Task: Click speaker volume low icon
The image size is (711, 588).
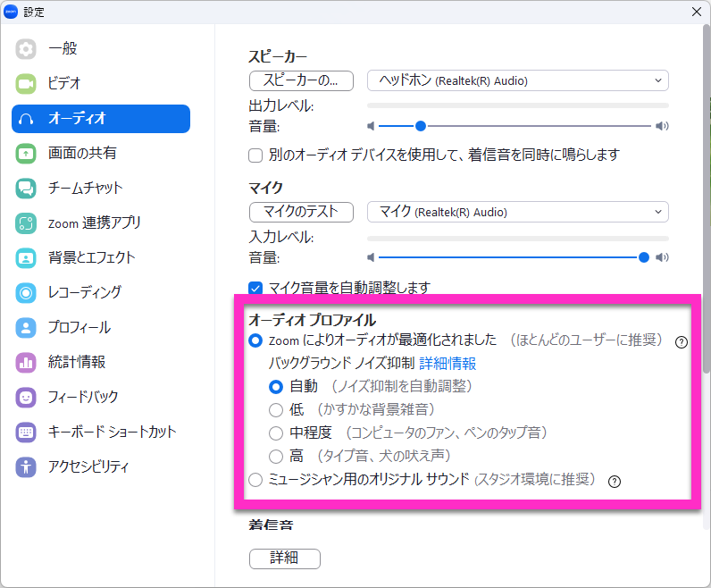Action: click(x=371, y=126)
